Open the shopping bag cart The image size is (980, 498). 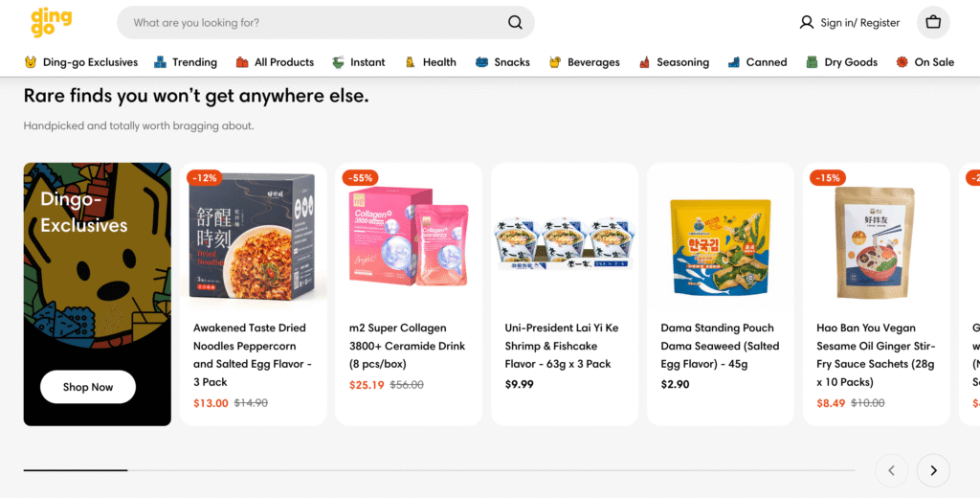(933, 23)
